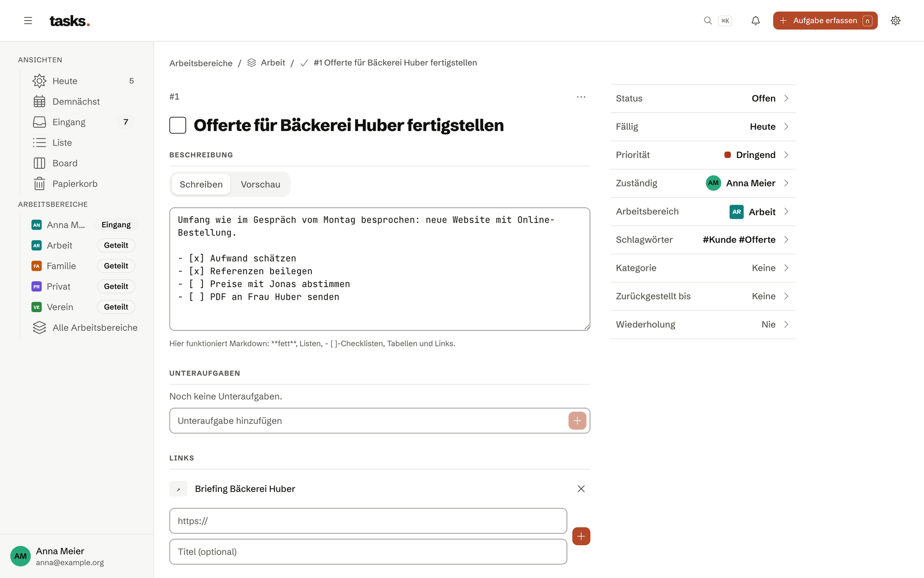Screen dimensions: 924x578
Task: Select the Verein workspace
Action: tap(83, 307)
